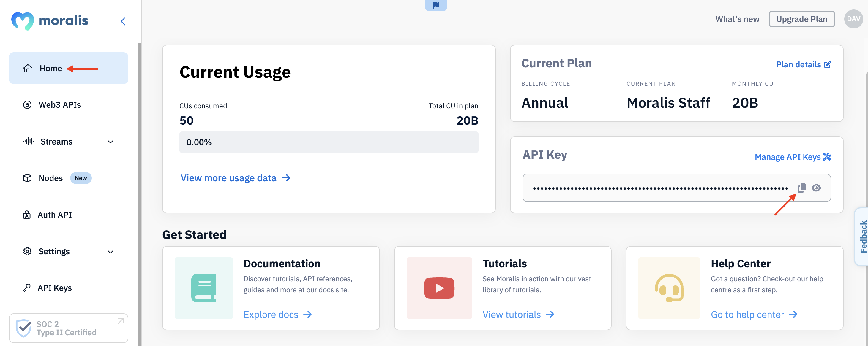Collapse the sidebar with the left chevron

[123, 21]
